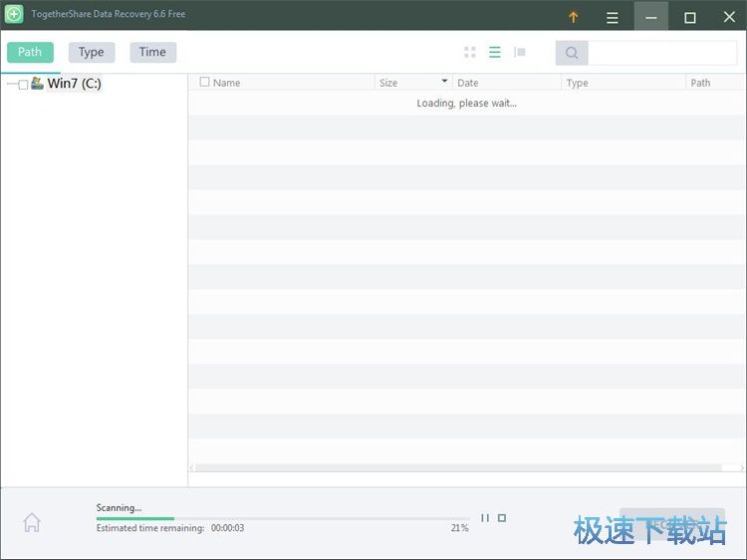
Task: Click the Size column sort arrow
Action: point(444,82)
